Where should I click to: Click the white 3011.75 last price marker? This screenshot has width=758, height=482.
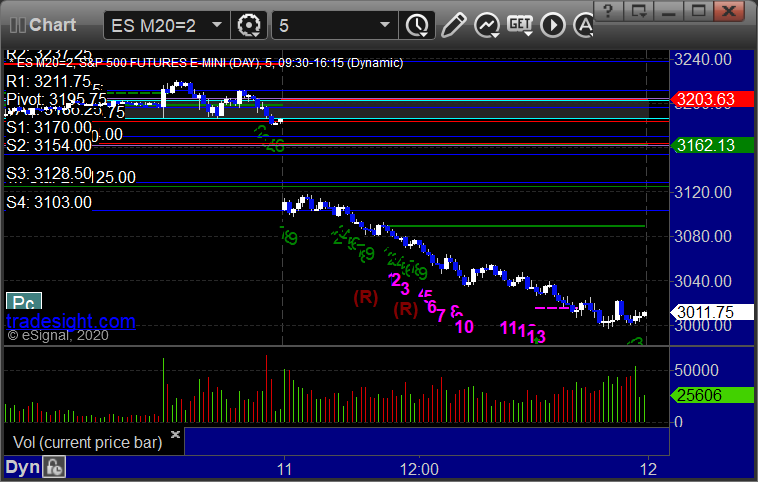pyautogui.click(x=712, y=312)
